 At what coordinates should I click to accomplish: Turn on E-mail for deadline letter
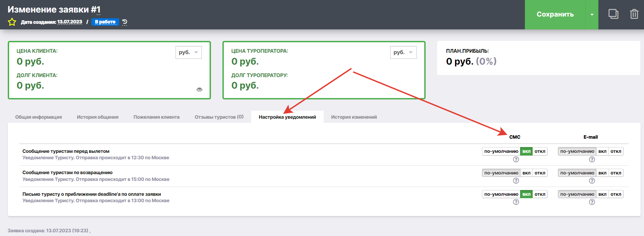click(602, 194)
